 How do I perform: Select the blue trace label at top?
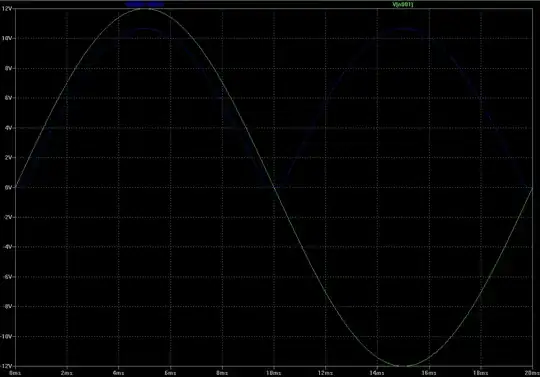144,4
